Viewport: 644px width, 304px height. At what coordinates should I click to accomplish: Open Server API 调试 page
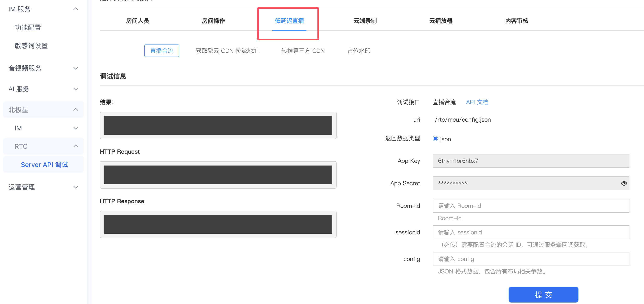click(x=44, y=164)
